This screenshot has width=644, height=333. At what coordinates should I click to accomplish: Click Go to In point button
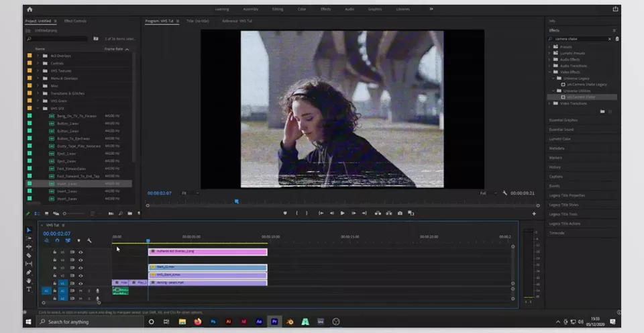(321, 213)
